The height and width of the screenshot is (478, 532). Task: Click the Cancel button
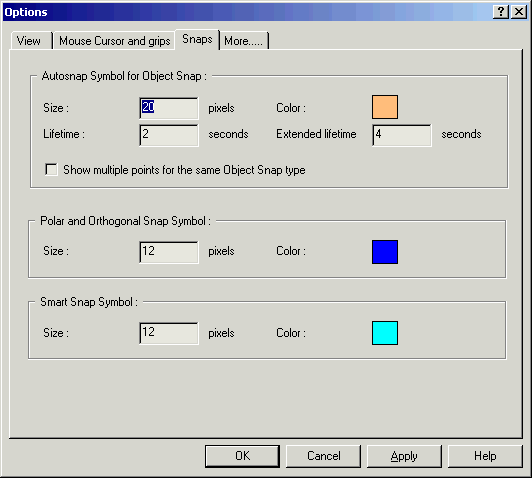click(323, 456)
